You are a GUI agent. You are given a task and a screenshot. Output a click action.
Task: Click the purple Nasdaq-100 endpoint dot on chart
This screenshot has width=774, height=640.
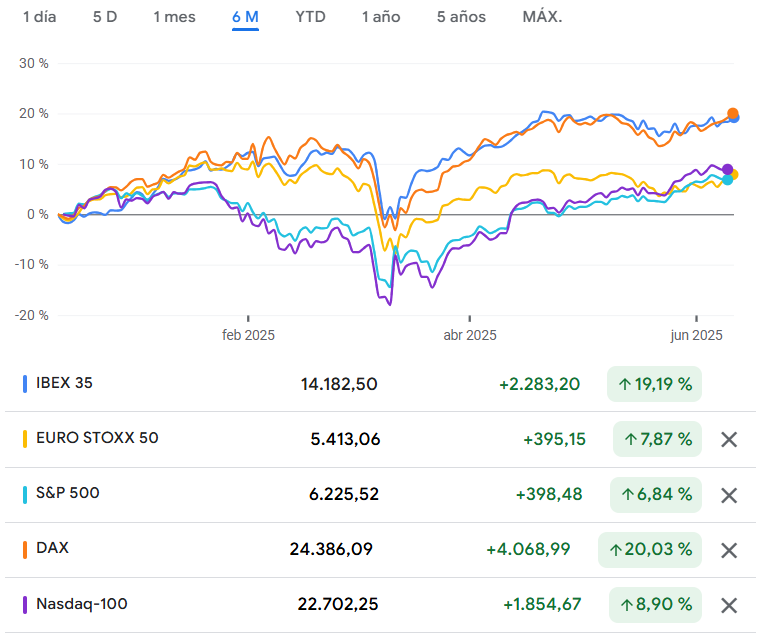coord(728,170)
